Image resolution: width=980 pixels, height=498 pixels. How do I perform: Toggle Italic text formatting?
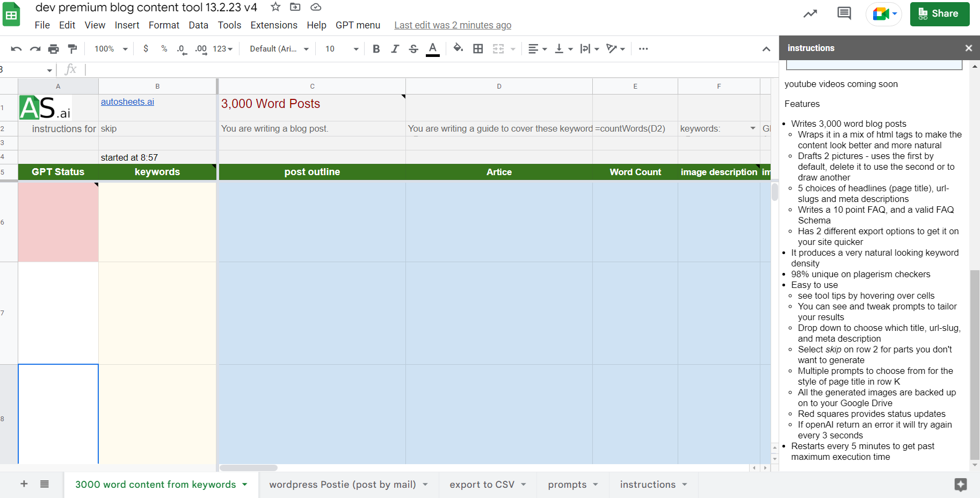(x=395, y=49)
